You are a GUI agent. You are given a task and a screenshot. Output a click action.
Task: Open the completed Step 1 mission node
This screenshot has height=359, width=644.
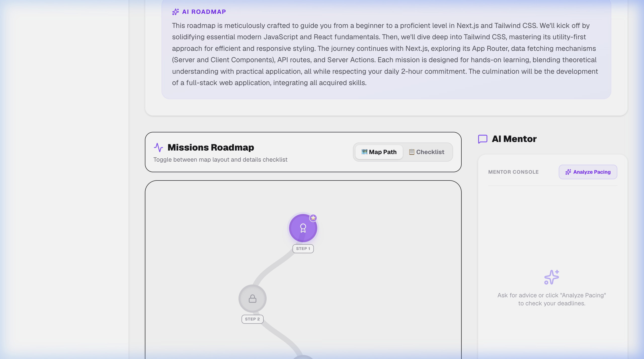pyautogui.click(x=303, y=228)
